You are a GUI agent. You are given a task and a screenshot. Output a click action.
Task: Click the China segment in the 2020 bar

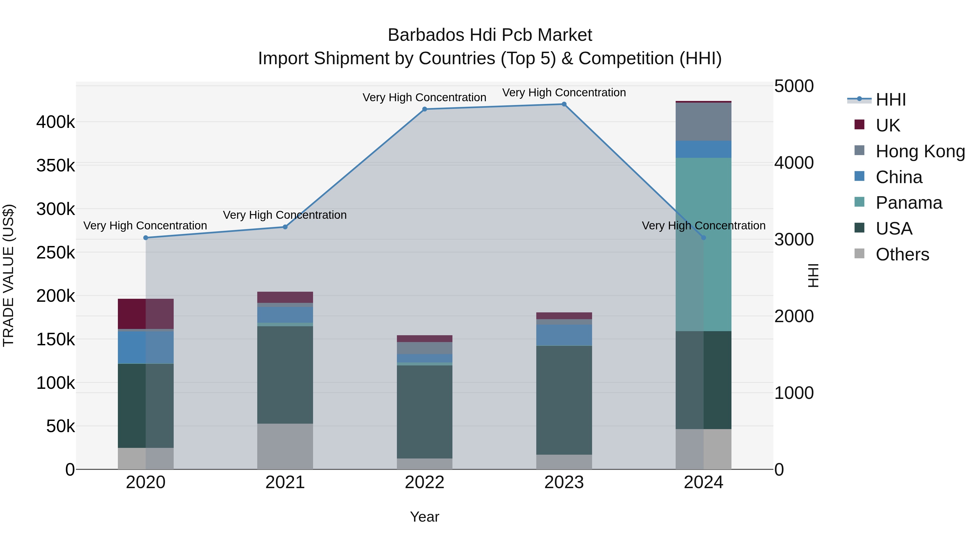146,347
